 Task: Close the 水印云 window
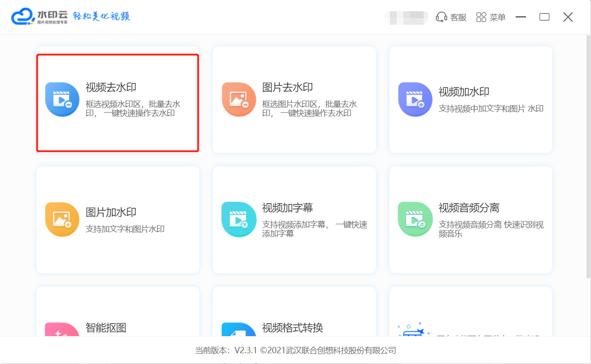point(568,17)
